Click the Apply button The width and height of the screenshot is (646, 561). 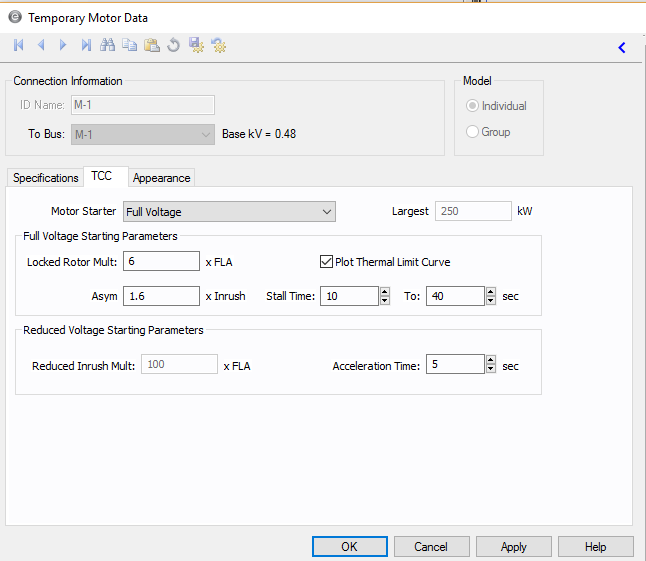click(513, 547)
